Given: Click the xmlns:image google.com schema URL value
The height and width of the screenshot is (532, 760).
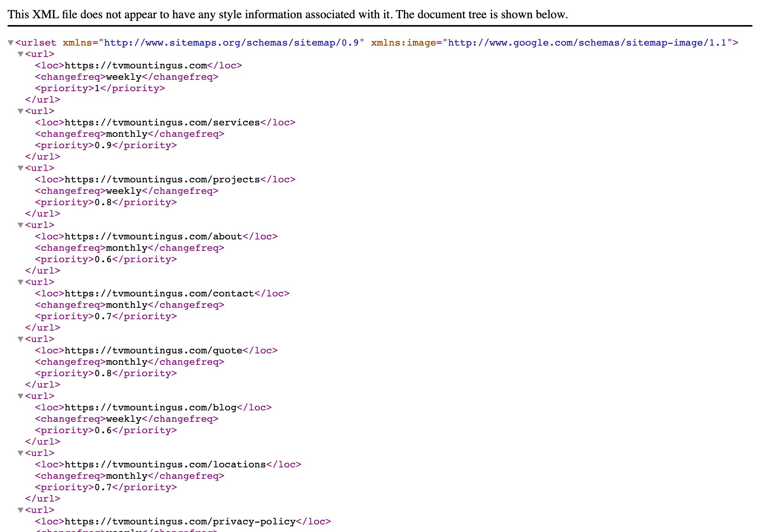Looking at the screenshot, I should [587, 43].
